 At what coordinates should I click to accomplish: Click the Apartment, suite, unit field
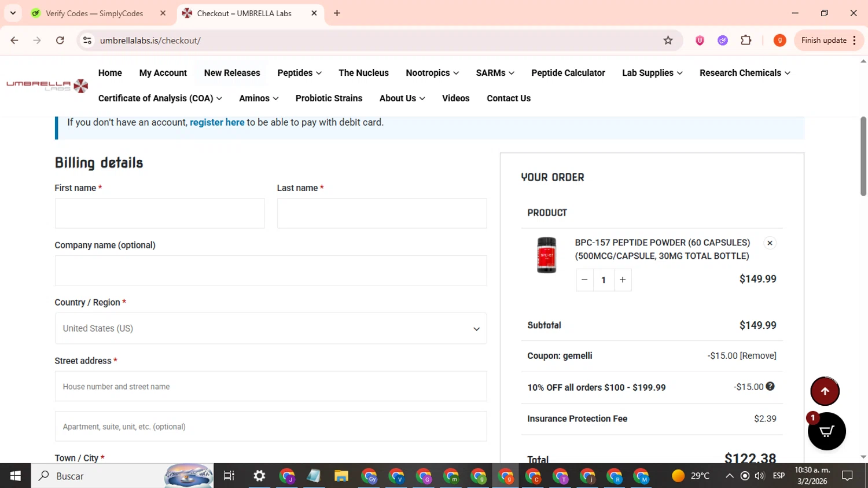point(271,426)
